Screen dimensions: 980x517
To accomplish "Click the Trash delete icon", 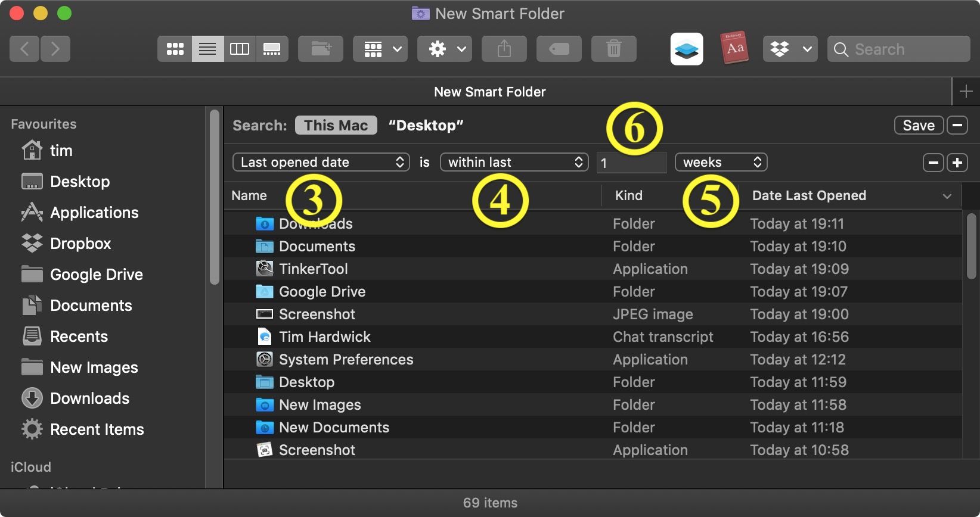I will click(613, 49).
